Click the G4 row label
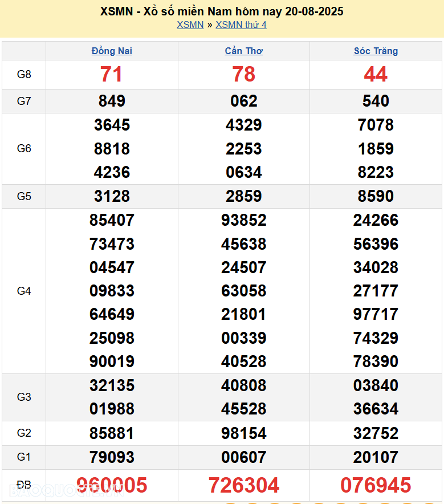The width and height of the screenshot is (444, 504). point(24,291)
